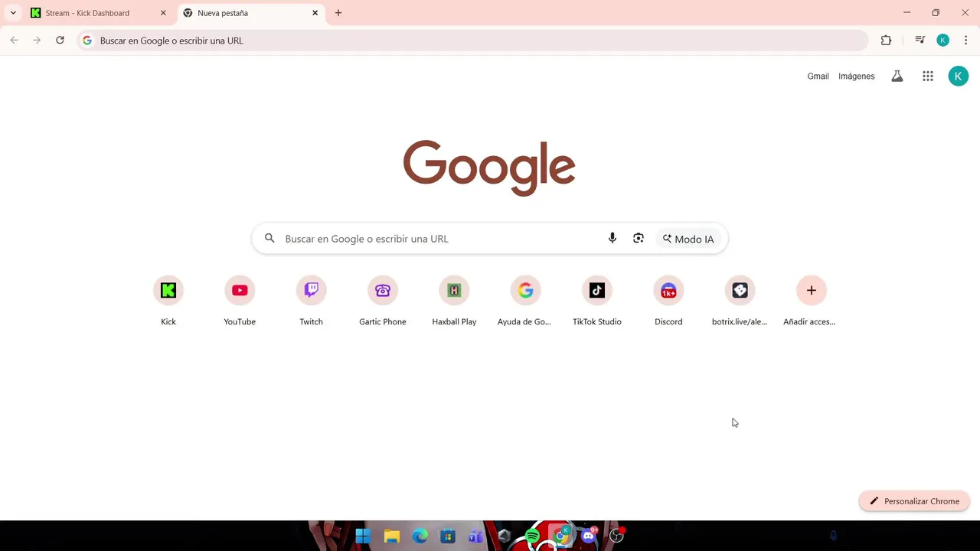980x551 pixels.
Task: Open the Chrome extensions puzzle icon
Action: pyautogui.click(x=886, y=41)
